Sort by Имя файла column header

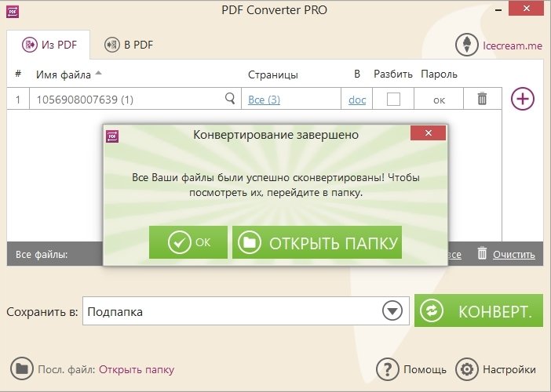(64, 74)
